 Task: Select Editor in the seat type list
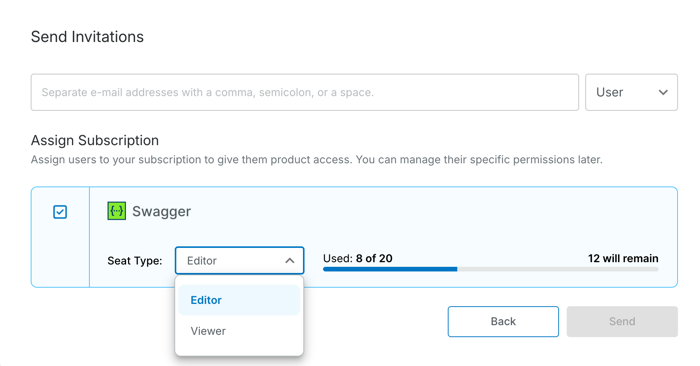click(x=239, y=300)
